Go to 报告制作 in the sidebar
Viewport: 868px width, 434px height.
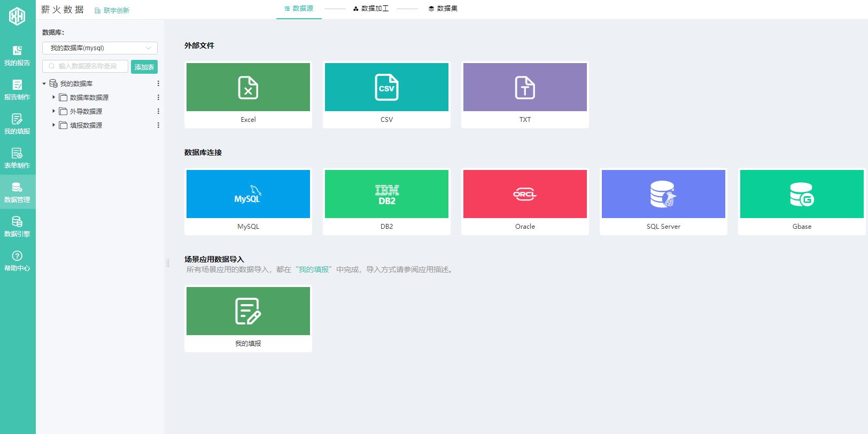tap(17, 90)
